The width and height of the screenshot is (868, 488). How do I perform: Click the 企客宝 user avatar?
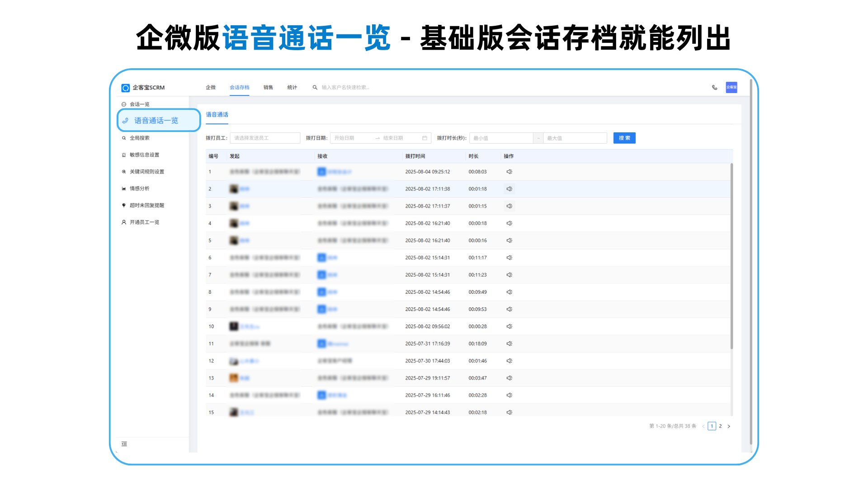click(731, 87)
